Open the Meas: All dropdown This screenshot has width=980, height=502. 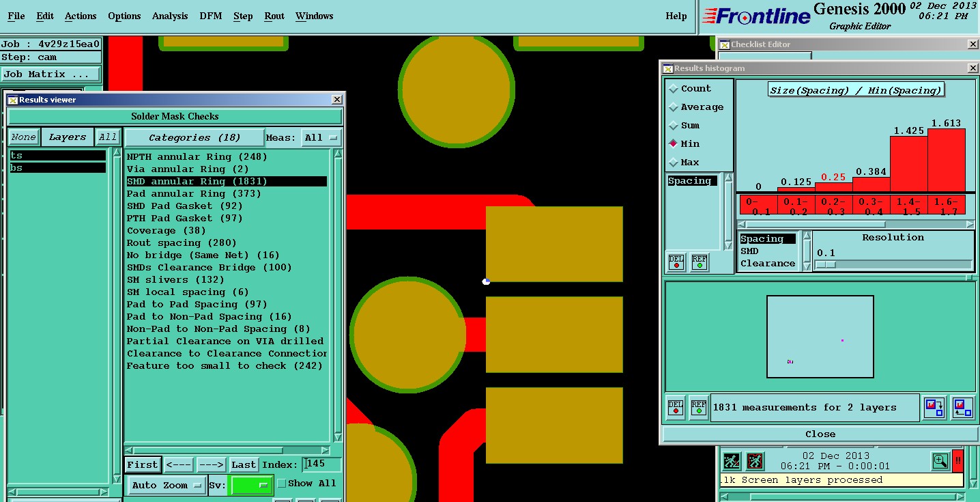(x=322, y=137)
